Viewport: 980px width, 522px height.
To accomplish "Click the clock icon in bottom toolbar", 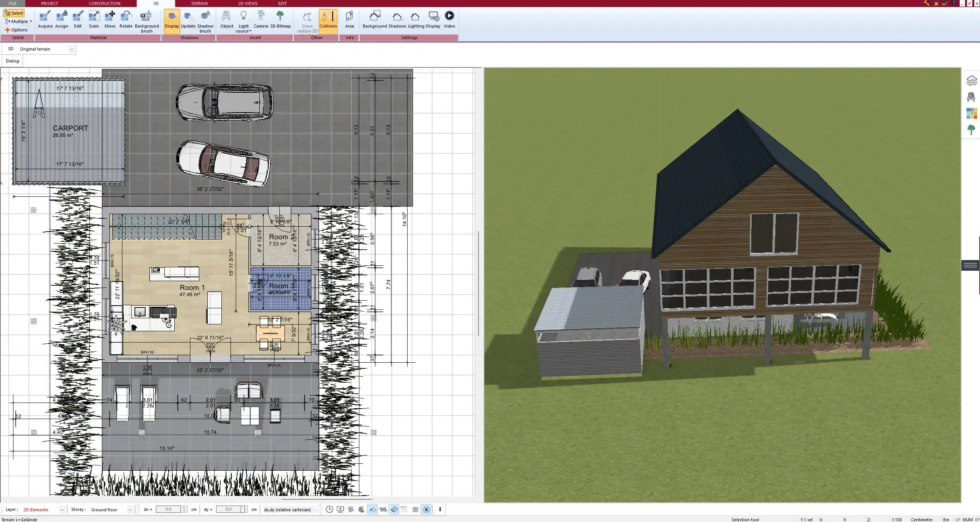I will pyautogui.click(x=329, y=509).
